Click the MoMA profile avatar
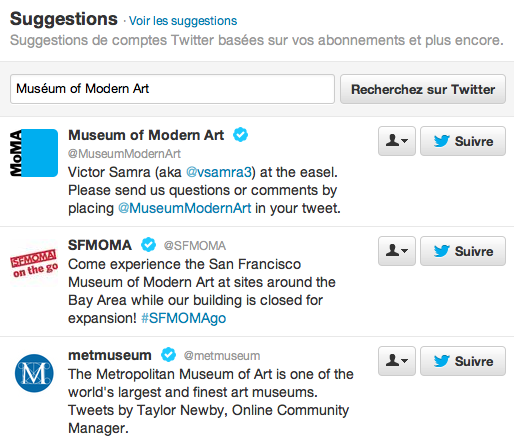Viewport: 514px width, 439px height. tap(34, 153)
